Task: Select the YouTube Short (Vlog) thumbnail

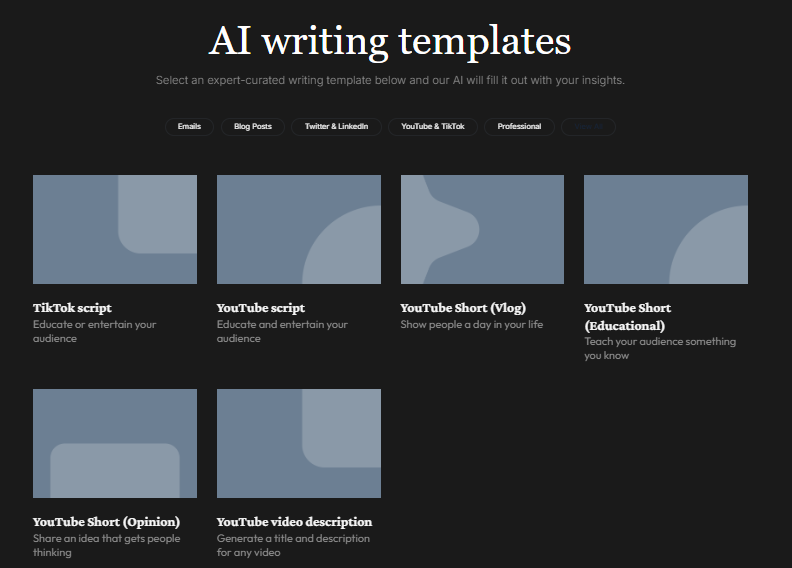Action: click(x=482, y=229)
